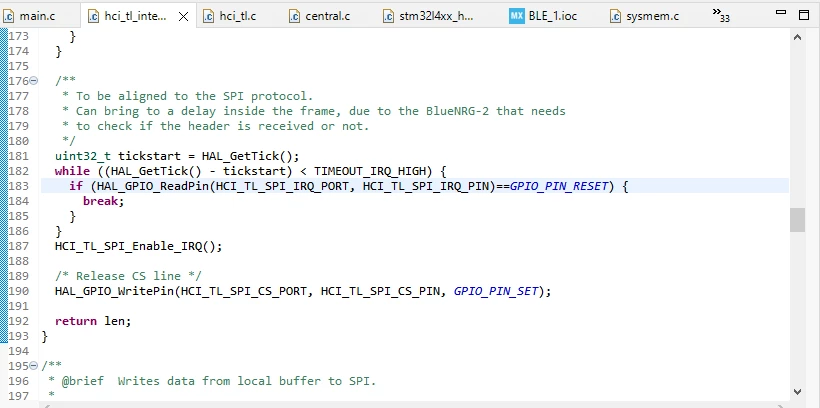The image size is (820, 408).
Task: Click the GPIO_PIN_SET constant on line 190
Action: pos(495,291)
